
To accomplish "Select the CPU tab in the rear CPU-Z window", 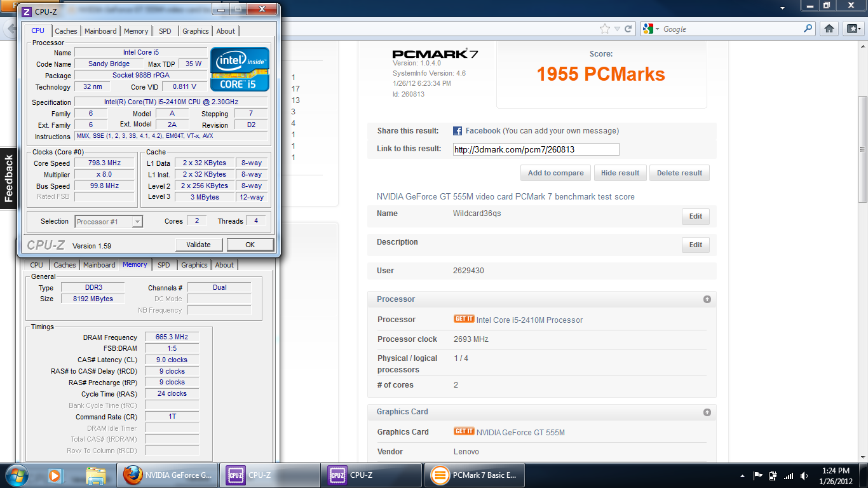I will (37, 266).
